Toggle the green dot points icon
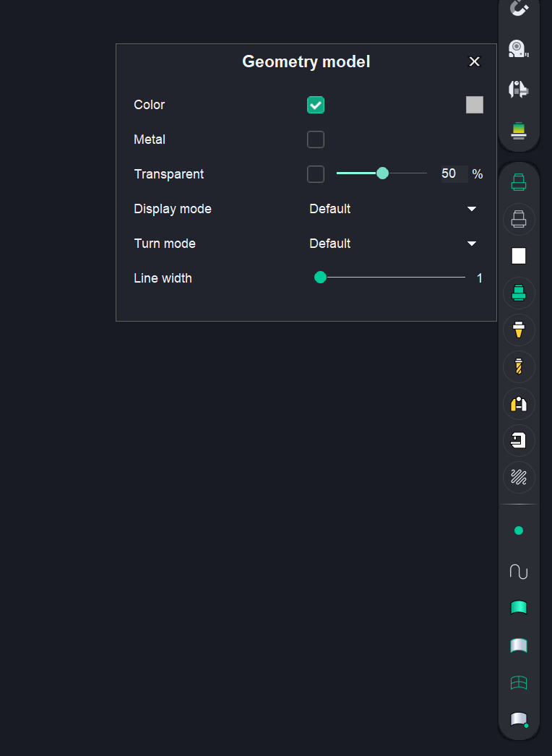552x756 pixels. point(519,531)
